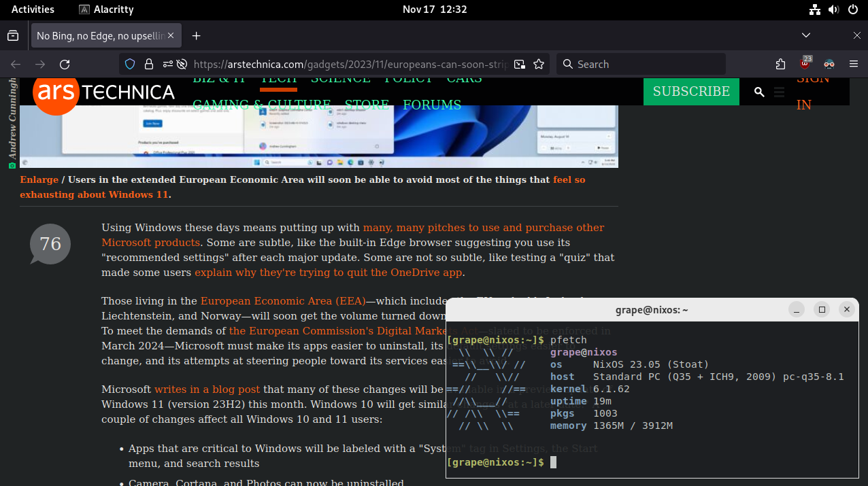Click the picture-in-picture icon in the address bar
This screenshot has width=868, height=486.
pos(520,64)
